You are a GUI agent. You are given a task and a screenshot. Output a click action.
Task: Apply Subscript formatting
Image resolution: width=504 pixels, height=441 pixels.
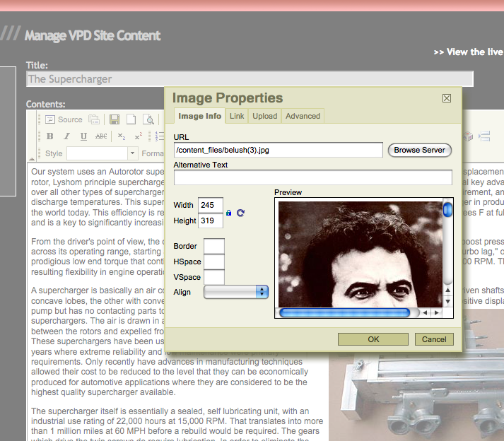(121, 136)
